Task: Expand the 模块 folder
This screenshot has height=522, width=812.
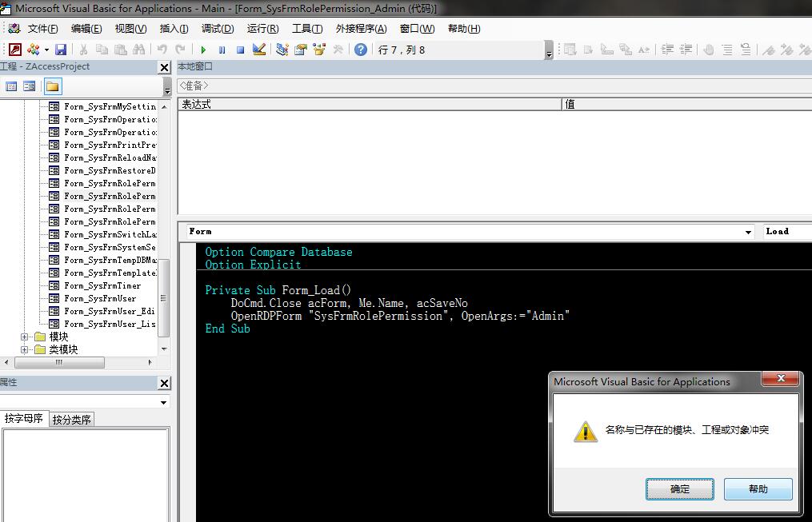Action: point(24,337)
